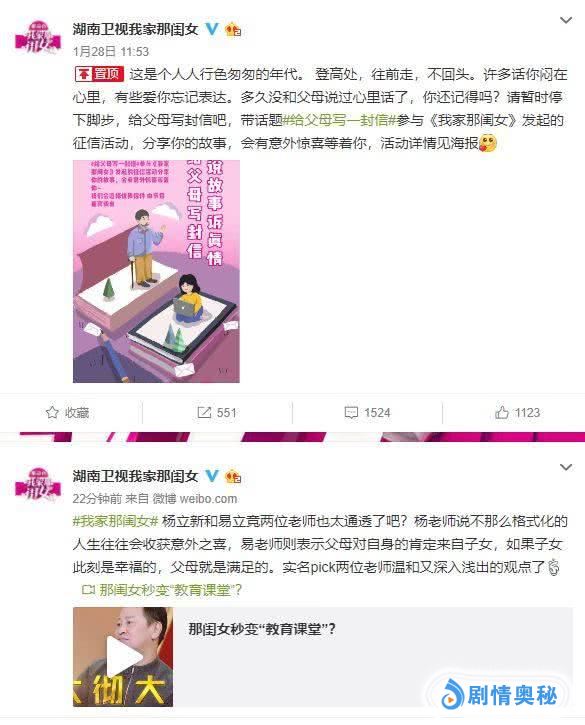Click the verified V badge on first post
The width and height of the screenshot is (585, 725).
point(212,29)
